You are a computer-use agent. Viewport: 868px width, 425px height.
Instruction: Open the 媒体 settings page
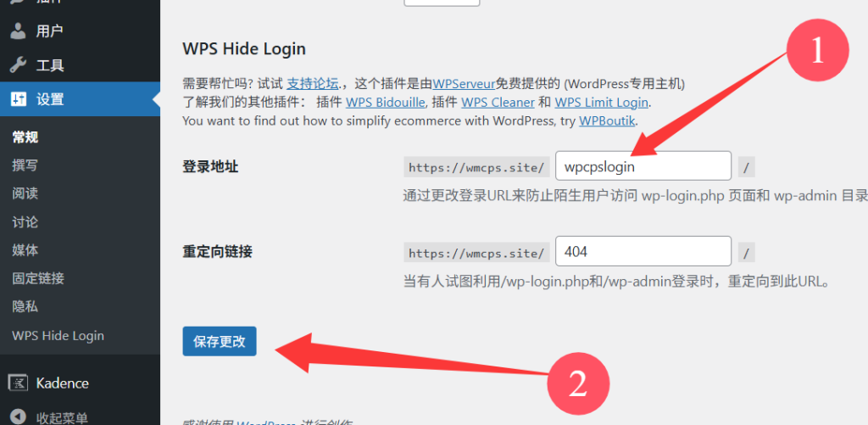tap(25, 250)
